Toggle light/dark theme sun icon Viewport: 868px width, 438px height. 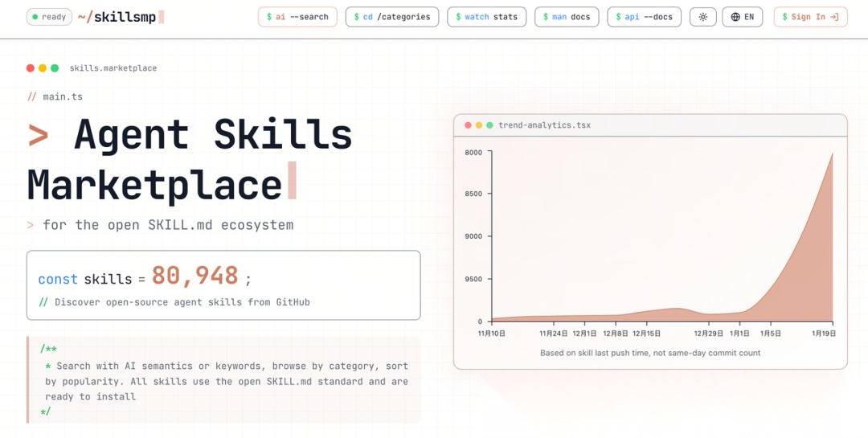703,17
